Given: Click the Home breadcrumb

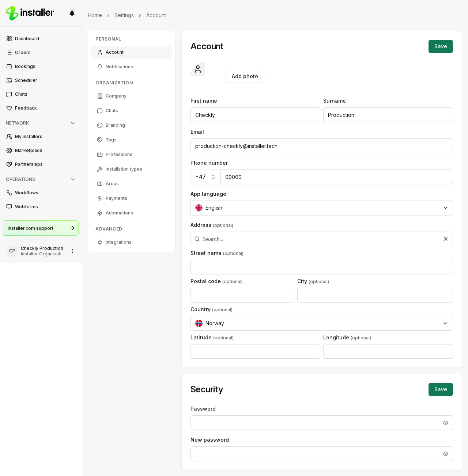Looking at the screenshot, I should pyautogui.click(x=95, y=15).
